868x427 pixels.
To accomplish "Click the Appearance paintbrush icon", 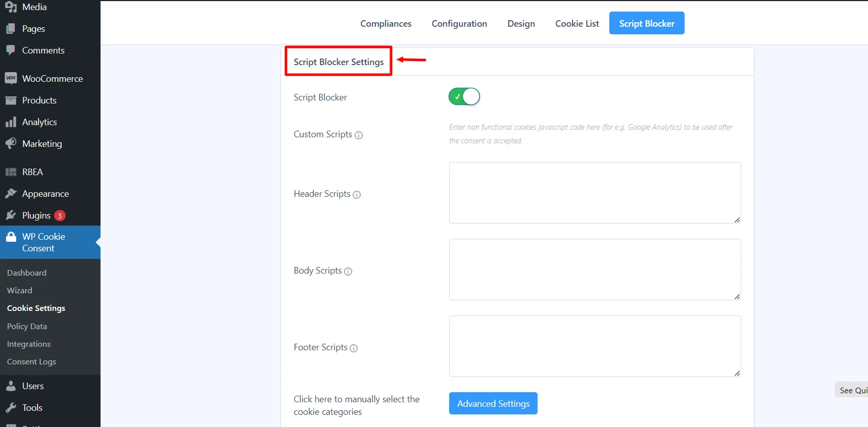I will coord(11,193).
